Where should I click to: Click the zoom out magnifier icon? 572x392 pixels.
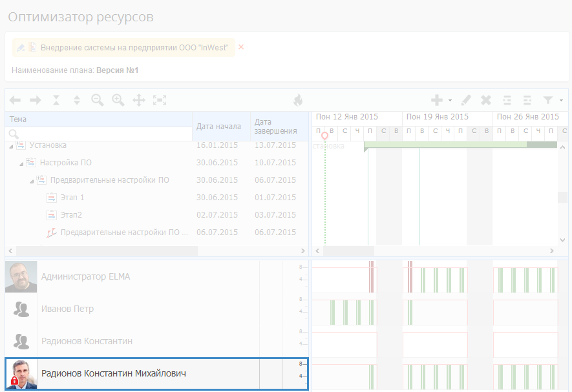point(98,100)
